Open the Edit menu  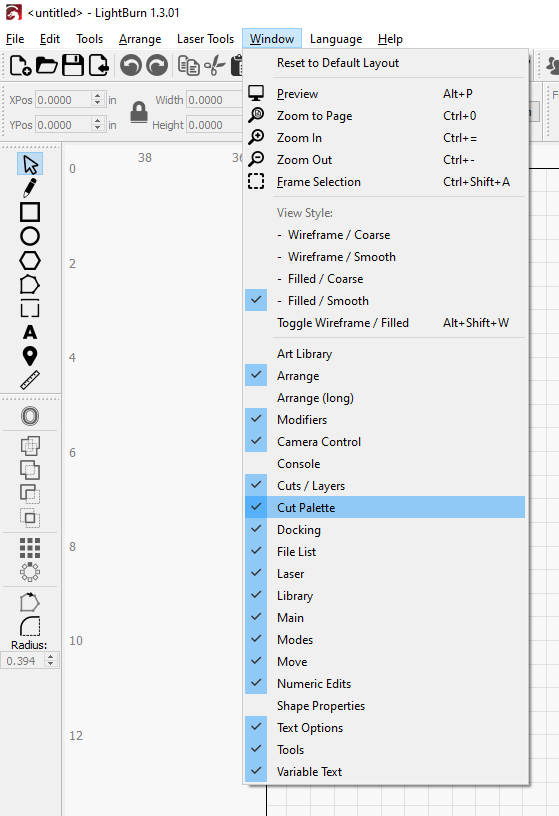pyautogui.click(x=50, y=39)
